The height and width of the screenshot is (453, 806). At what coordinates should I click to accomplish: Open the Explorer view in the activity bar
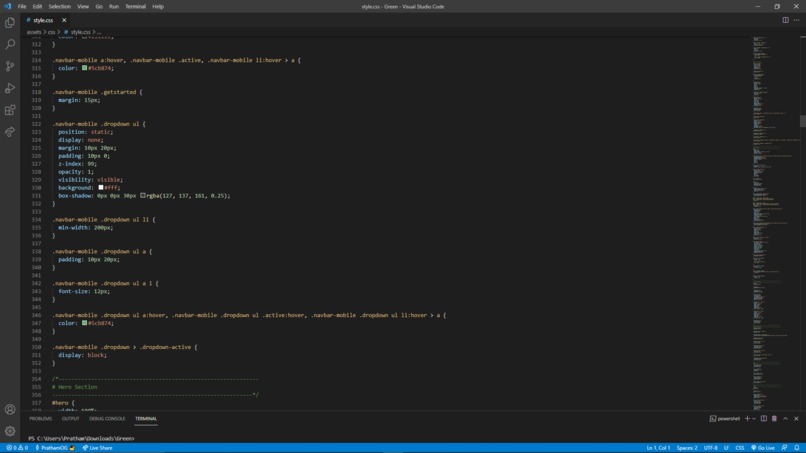[10, 23]
